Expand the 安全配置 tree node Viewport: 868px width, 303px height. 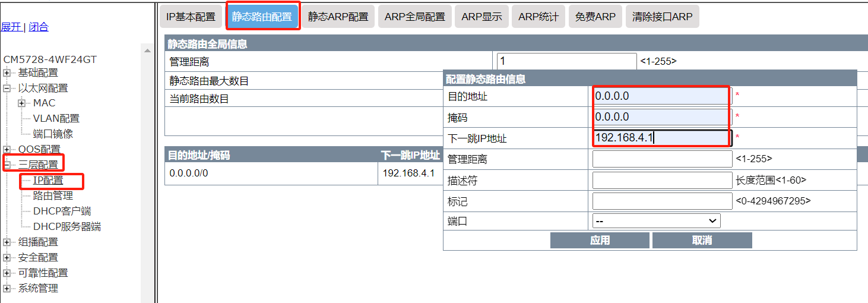click(7, 258)
